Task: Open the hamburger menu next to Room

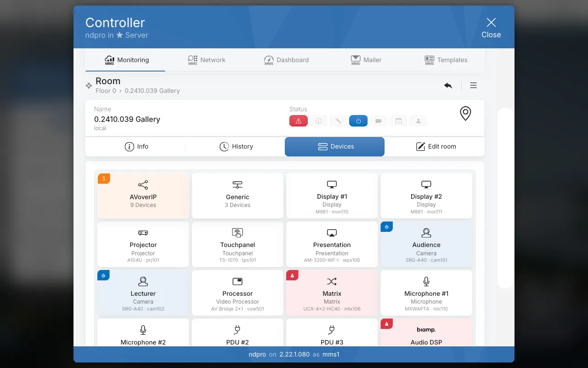Action: tap(473, 86)
